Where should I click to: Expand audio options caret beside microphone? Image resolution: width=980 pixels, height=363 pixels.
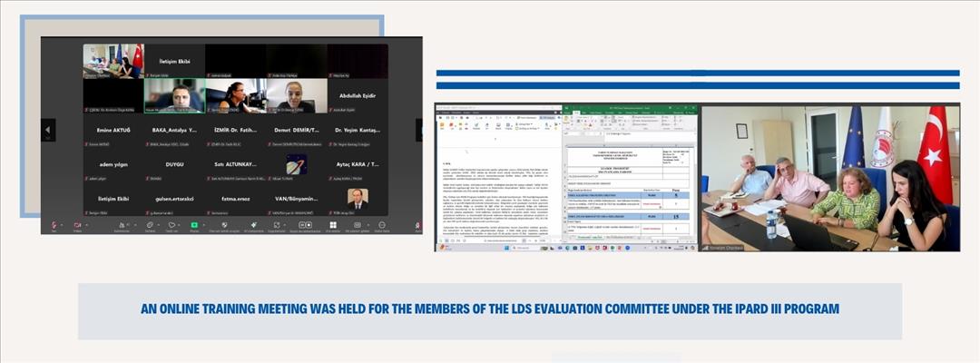pos(62,224)
